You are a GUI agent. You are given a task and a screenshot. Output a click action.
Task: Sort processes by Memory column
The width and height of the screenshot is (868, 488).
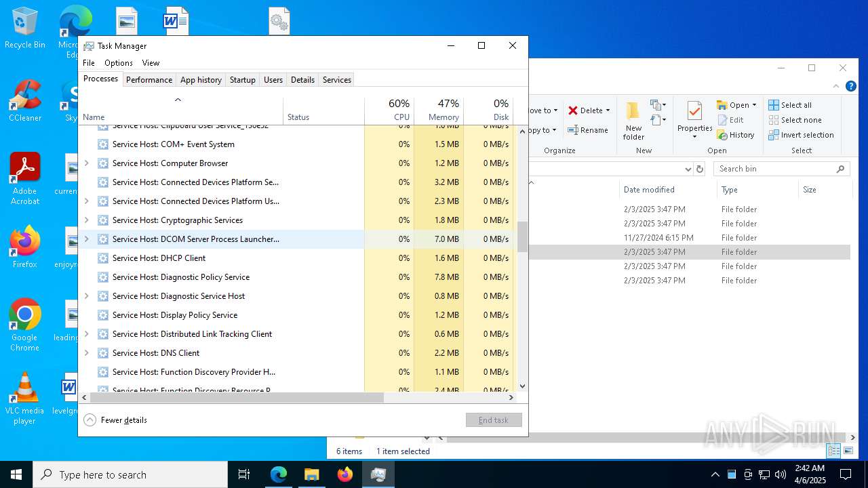click(x=439, y=110)
